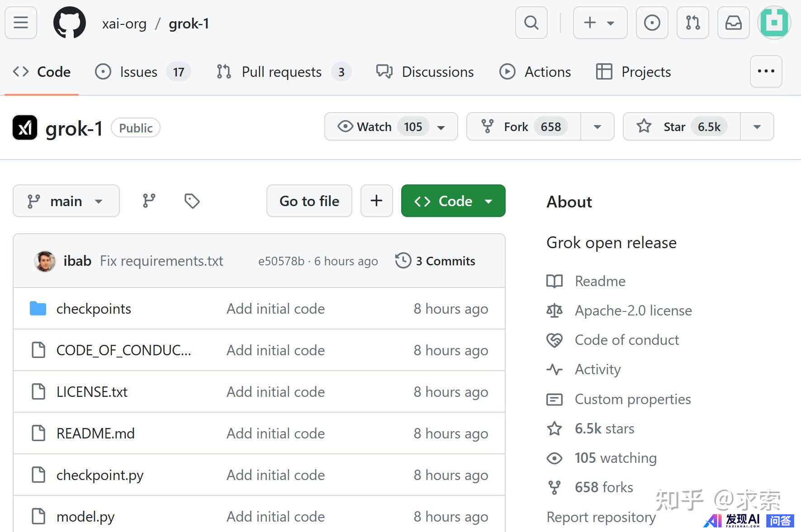This screenshot has height=532, width=801.
Task: Open the CODE_OF_CONDUC... file
Action: coord(124,350)
